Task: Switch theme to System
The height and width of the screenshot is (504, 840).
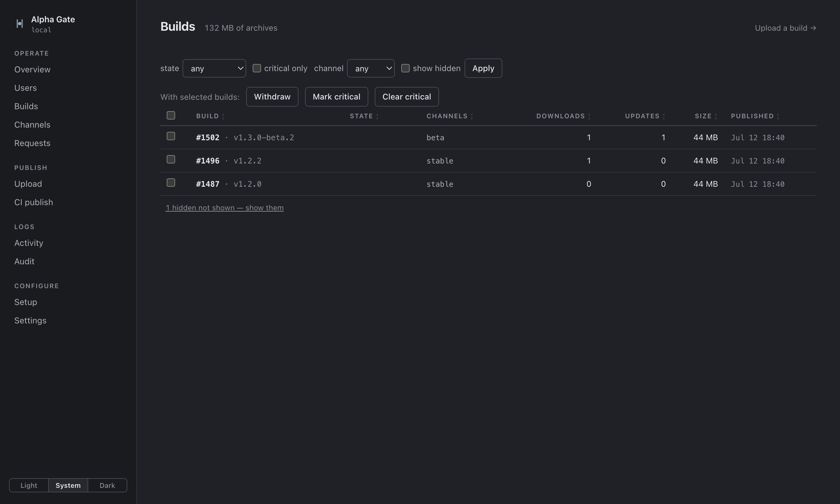Action: [x=68, y=485]
